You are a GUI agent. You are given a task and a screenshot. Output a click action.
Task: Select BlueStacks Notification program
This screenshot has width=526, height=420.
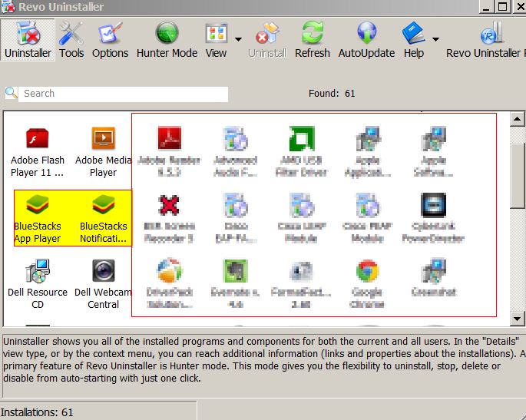point(104,219)
